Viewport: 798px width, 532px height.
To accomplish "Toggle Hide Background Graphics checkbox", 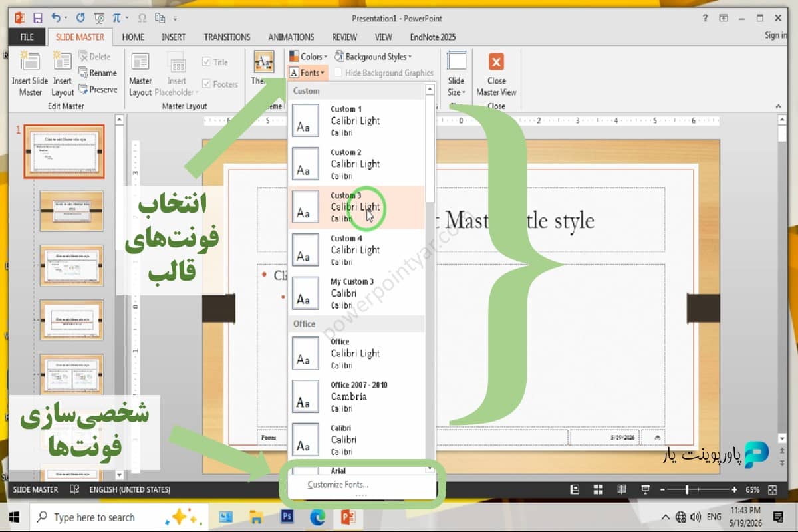I will (339, 73).
